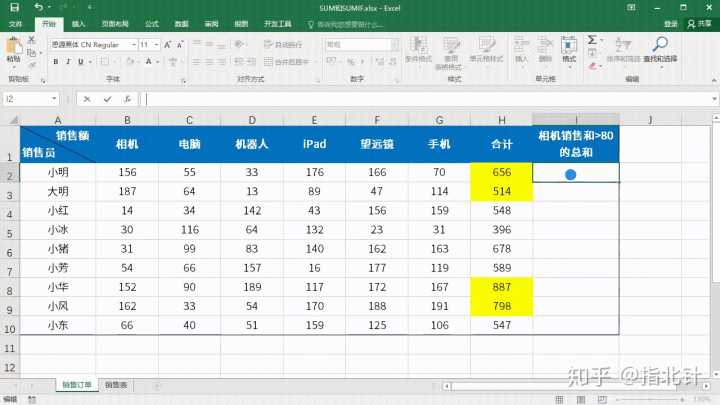Click the Clear eraser icon
Viewport: 720px width, 405px height.
tap(592, 66)
